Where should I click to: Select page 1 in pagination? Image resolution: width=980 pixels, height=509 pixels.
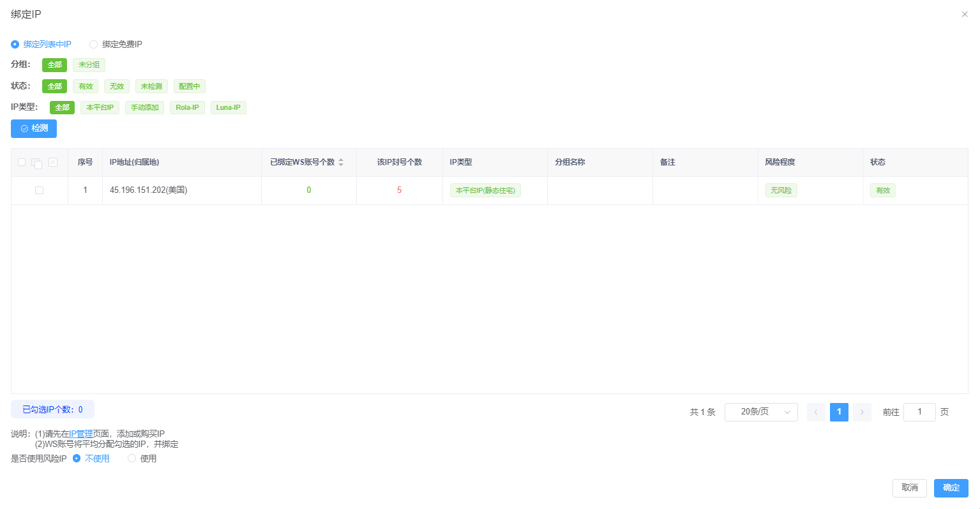pyautogui.click(x=839, y=412)
